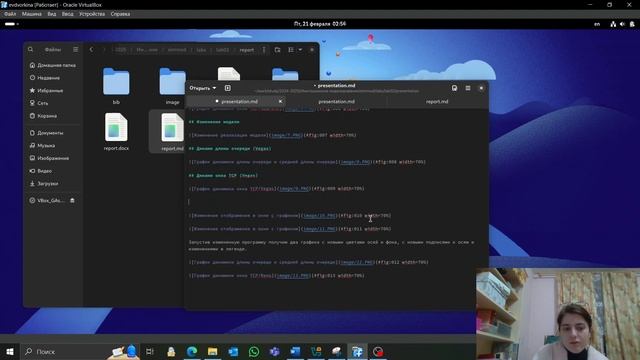
Task: Select 'report' breadcrumb in Files path bar
Action: point(247,50)
